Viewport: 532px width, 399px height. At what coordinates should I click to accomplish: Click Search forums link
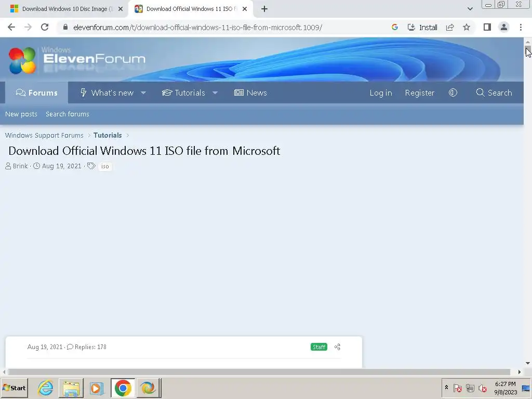67,114
